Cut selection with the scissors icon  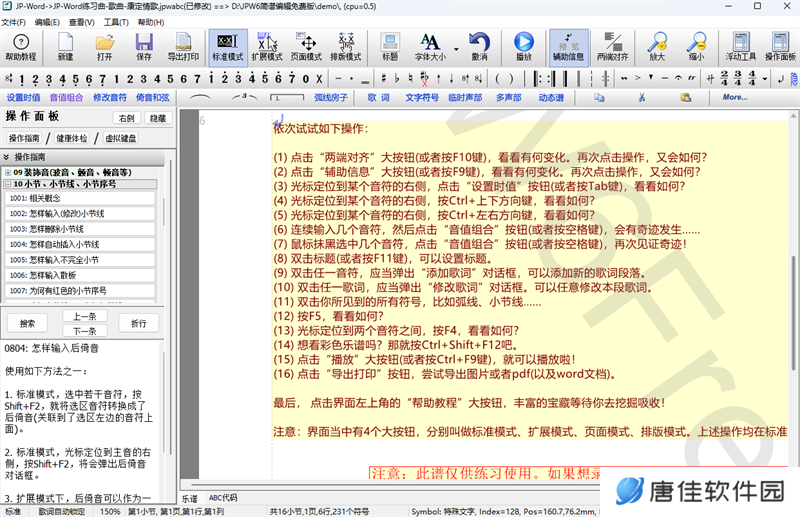click(642, 97)
